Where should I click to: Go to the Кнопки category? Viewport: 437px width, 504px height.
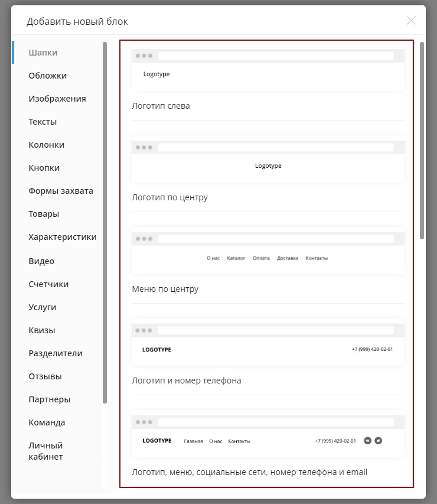coord(44,168)
